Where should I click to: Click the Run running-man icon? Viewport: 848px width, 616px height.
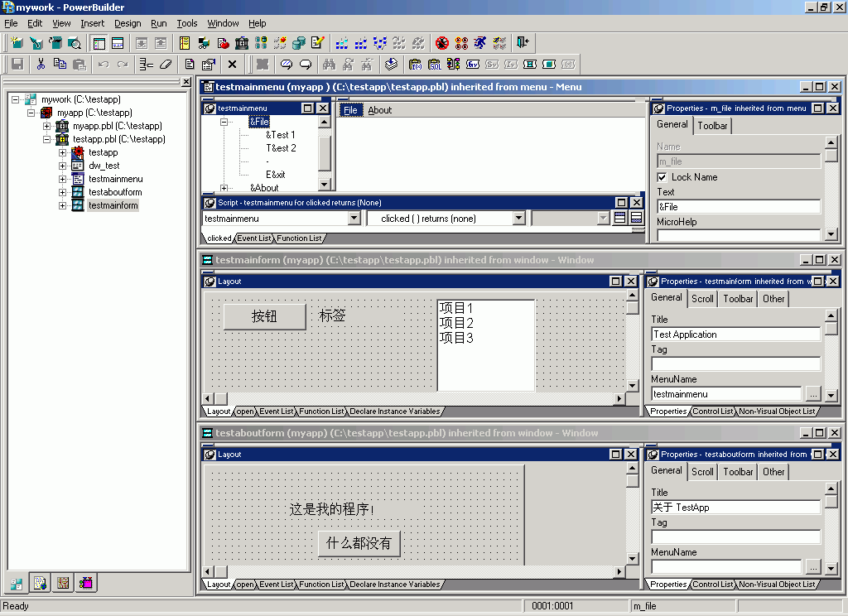[480, 43]
